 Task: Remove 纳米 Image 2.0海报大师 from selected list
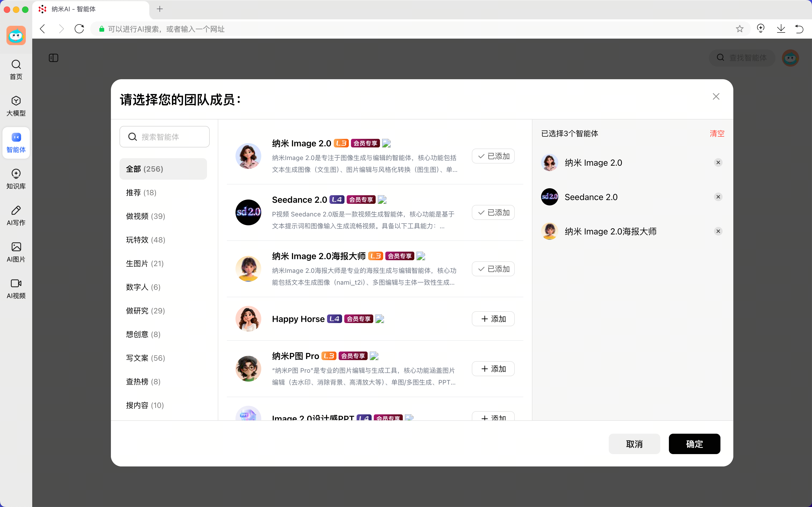(x=718, y=231)
